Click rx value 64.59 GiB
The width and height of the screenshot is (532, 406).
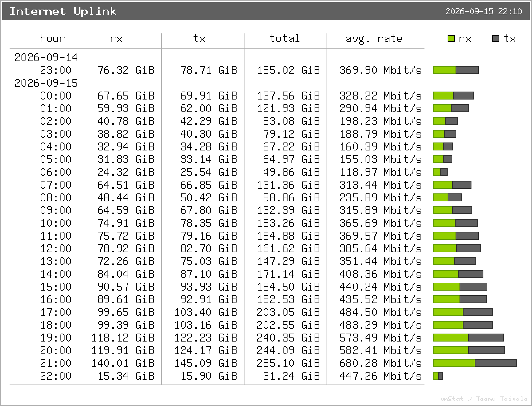click(126, 211)
